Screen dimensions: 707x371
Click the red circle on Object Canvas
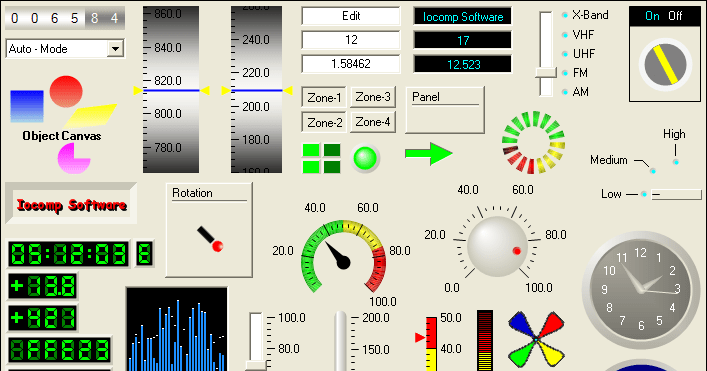pyautogui.click(x=66, y=92)
